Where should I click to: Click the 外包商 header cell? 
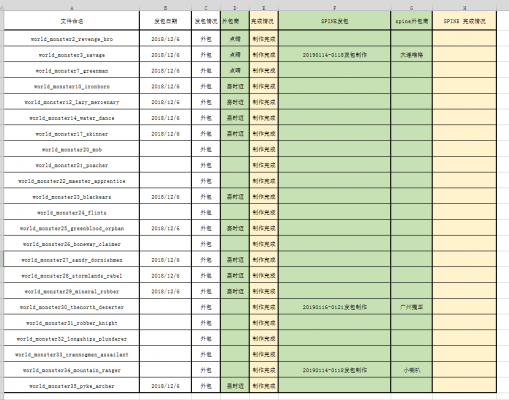[235, 21]
